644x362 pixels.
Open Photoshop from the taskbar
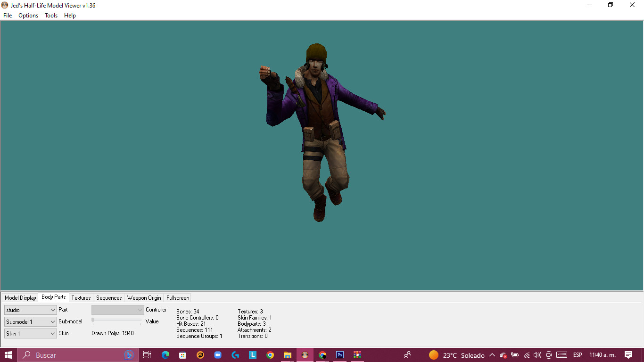click(340, 355)
